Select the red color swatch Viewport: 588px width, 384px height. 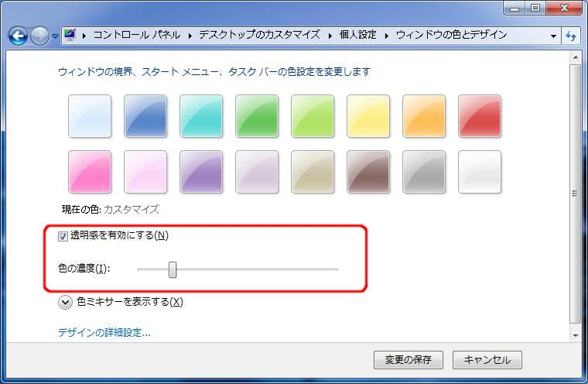tap(480, 116)
